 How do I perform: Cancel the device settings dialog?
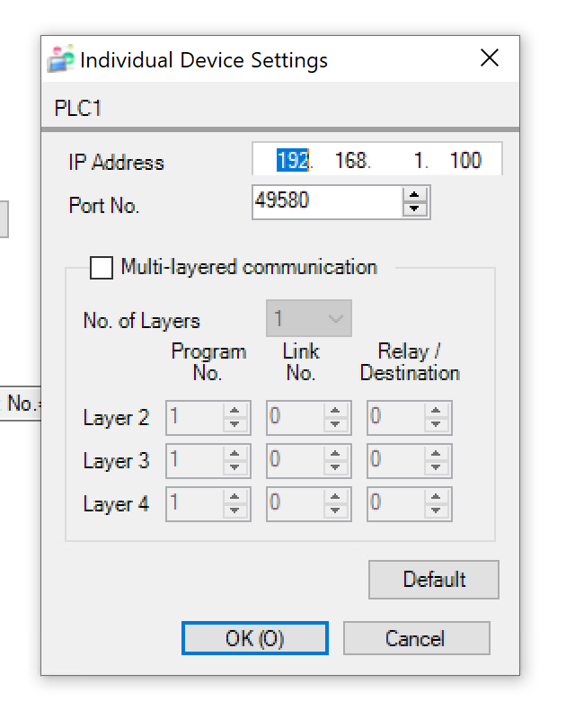[415, 638]
